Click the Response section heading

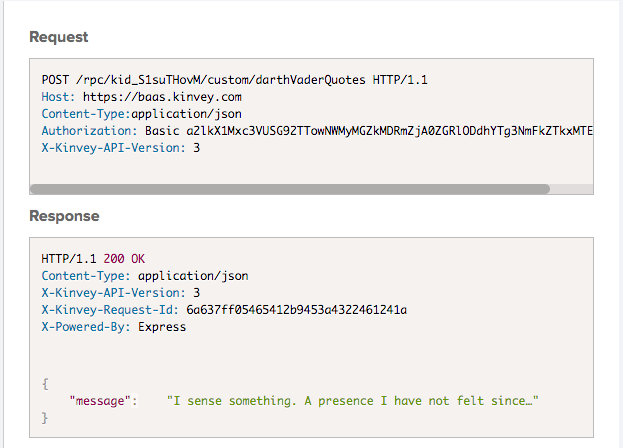pos(64,215)
